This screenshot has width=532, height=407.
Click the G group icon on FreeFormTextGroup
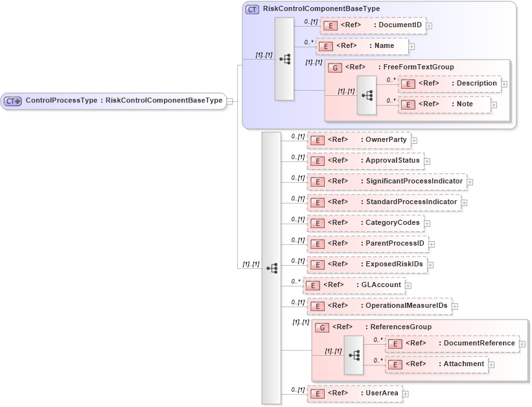click(x=335, y=67)
